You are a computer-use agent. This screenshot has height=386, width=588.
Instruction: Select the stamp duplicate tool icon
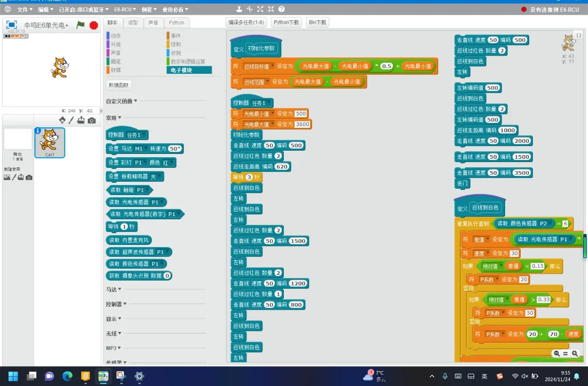click(239, 9)
